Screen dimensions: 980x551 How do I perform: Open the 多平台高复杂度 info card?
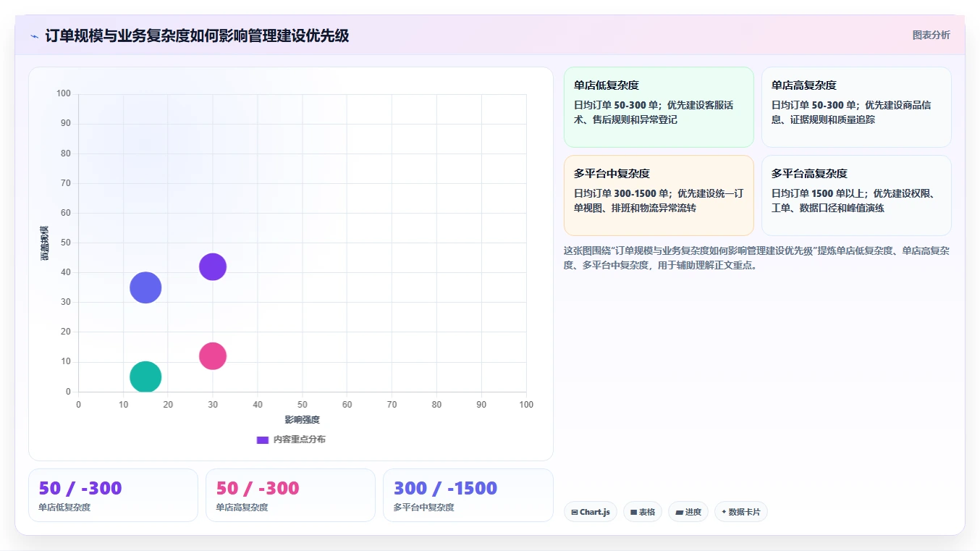click(x=856, y=195)
